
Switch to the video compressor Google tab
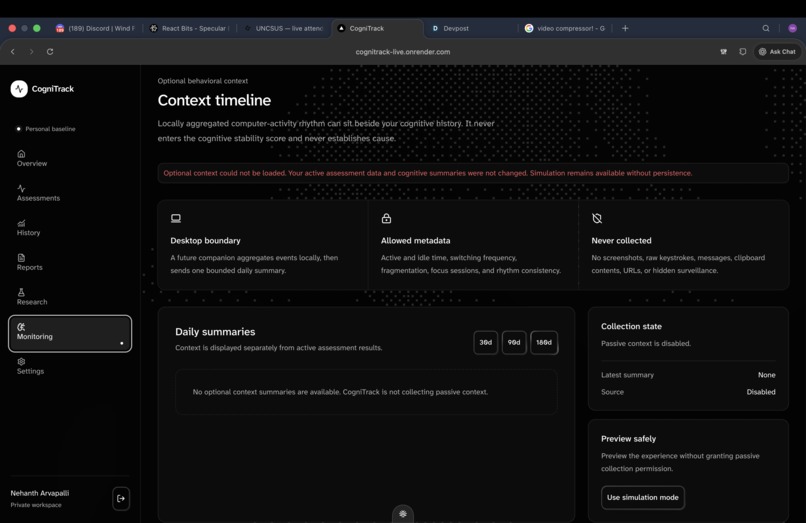(x=564, y=28)
